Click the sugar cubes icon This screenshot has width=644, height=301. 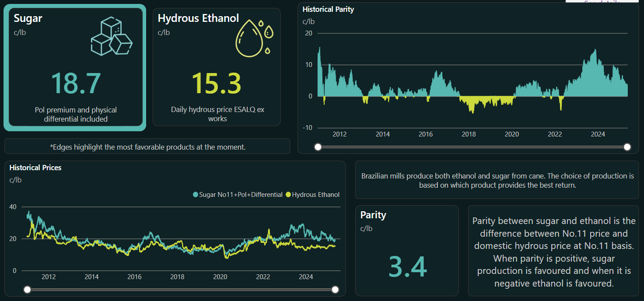pos(112,36)
